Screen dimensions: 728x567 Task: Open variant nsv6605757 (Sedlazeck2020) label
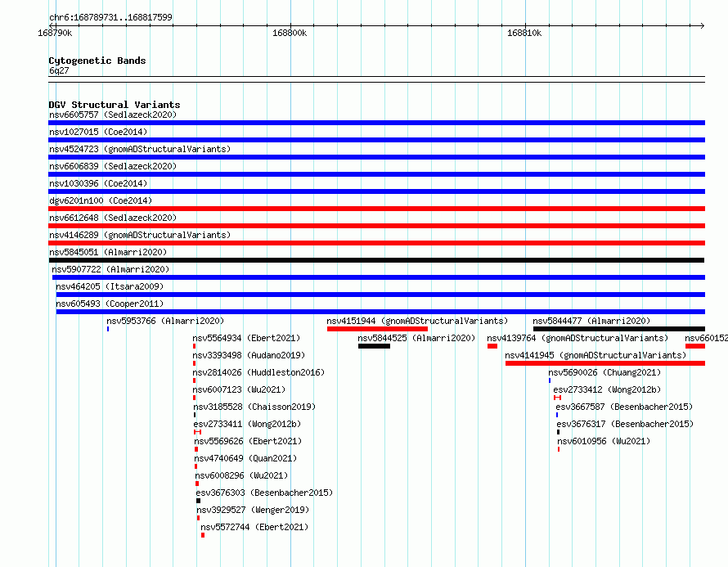(113, 115)
